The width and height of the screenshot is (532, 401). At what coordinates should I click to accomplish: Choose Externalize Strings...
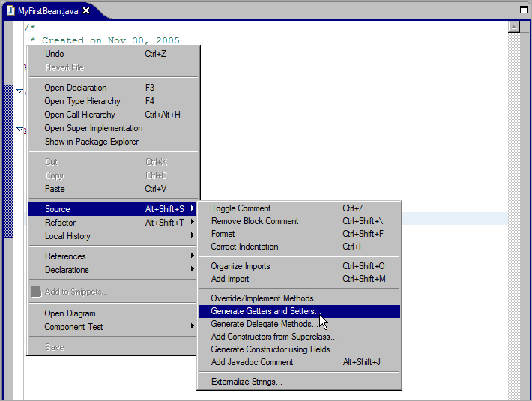pos(299,382)
